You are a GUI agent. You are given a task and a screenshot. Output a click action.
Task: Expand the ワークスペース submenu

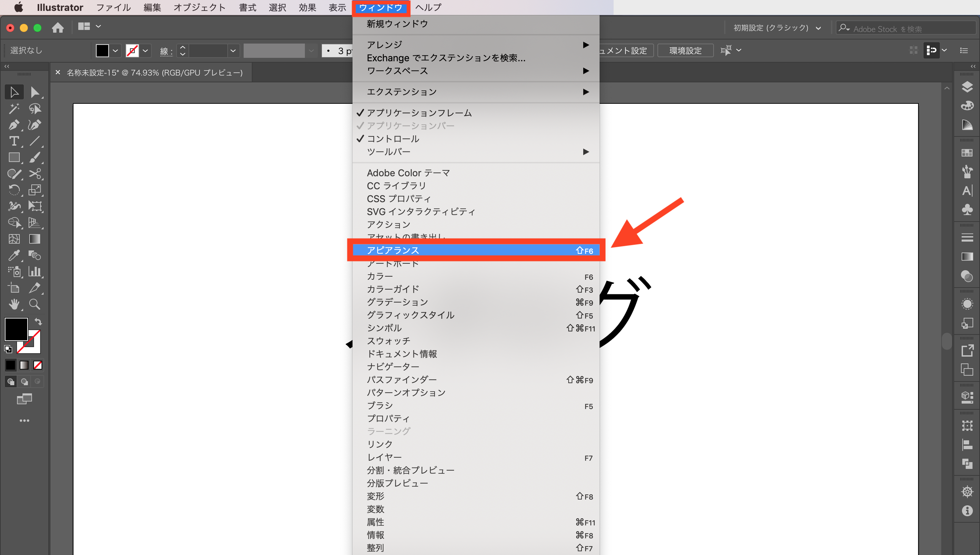point(476,71)
